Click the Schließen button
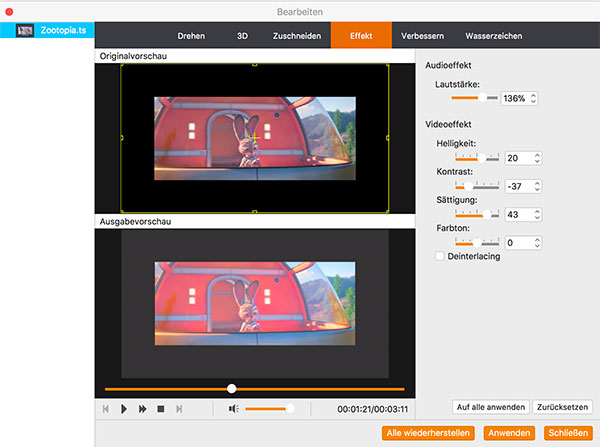Viewport: 600px width, 447px height. click(x=568, y=433)
